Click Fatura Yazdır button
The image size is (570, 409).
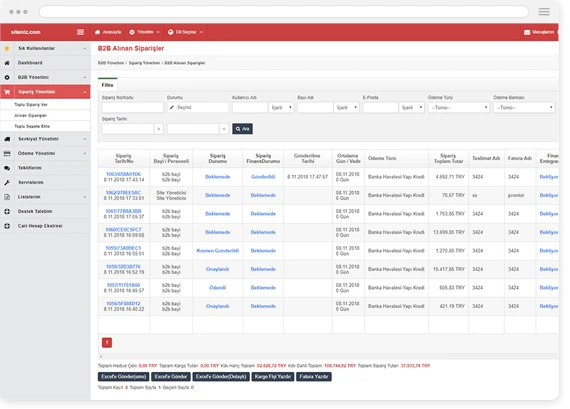[314, 377]
